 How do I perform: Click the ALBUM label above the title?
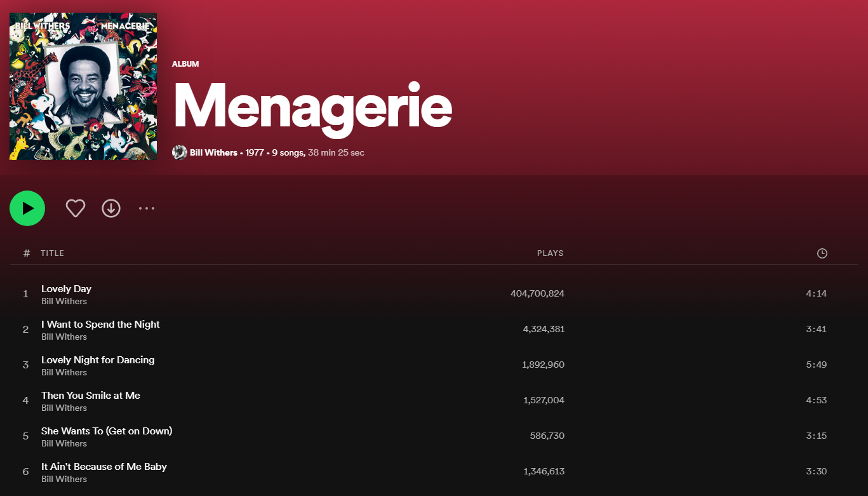(185, 64)
